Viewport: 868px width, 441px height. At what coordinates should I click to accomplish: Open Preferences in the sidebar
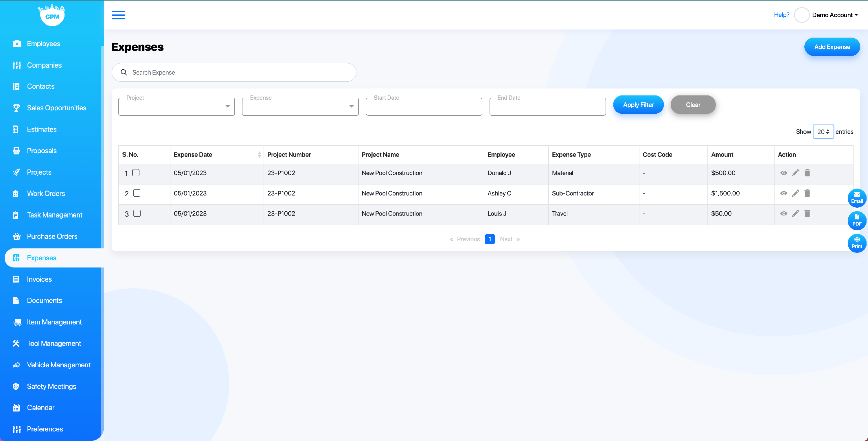click(45, 429)
